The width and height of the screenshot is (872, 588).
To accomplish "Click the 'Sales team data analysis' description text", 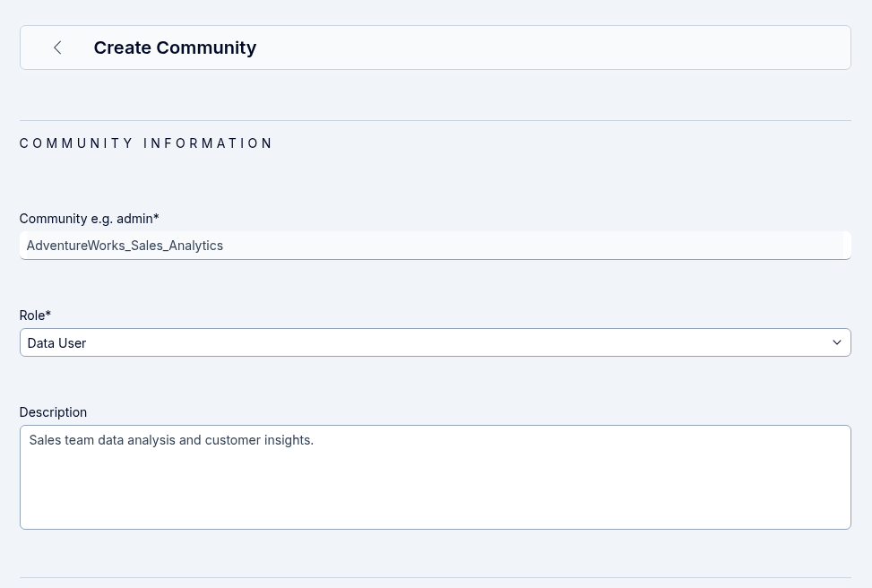I will [108, 440].
